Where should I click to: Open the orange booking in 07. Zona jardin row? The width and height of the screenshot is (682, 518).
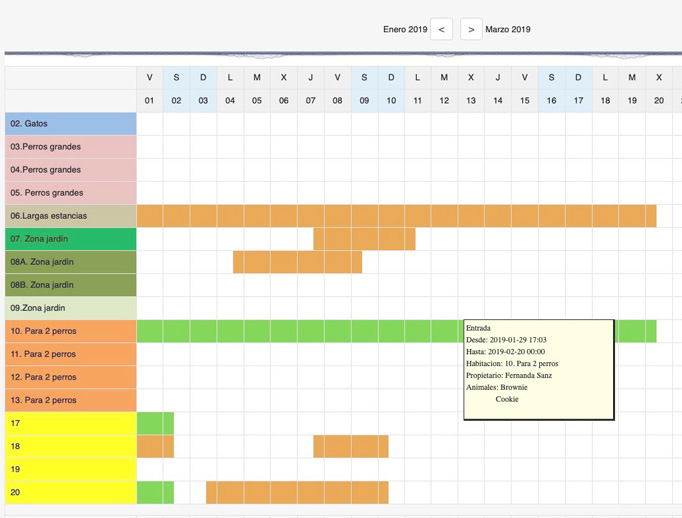coord(364,239)
